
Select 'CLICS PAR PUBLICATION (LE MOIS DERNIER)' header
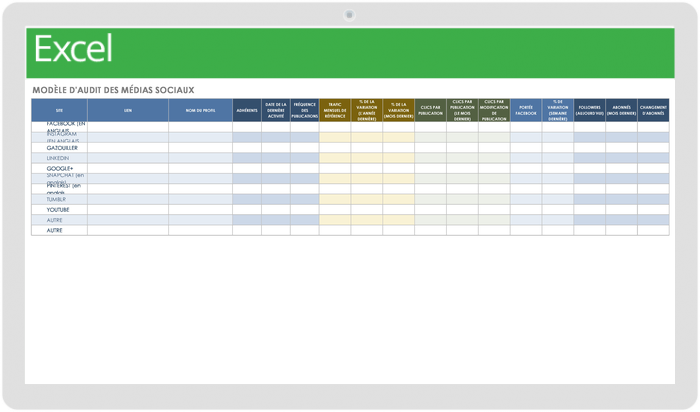click(x=462, y=110)
